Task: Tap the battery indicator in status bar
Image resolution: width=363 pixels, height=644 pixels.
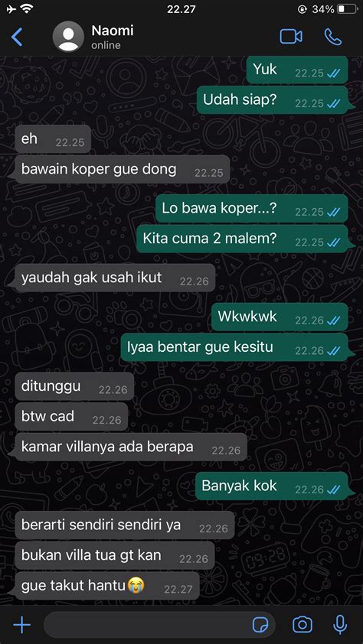Action: click(347, 9)
